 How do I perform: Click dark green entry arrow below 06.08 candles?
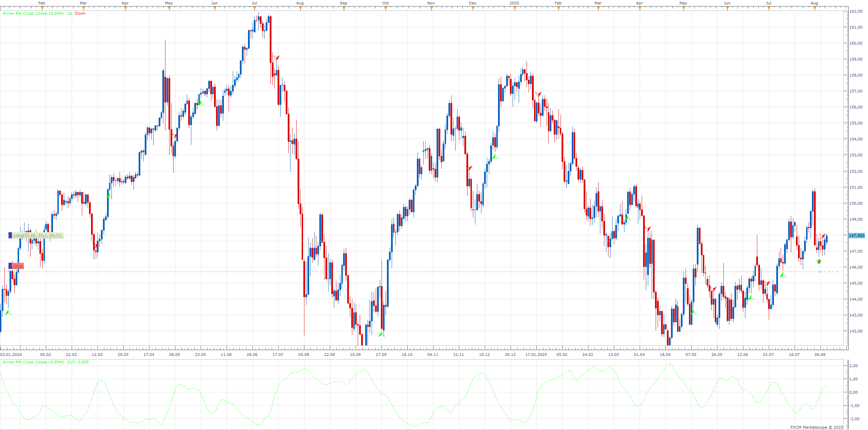tap(819, 261)
